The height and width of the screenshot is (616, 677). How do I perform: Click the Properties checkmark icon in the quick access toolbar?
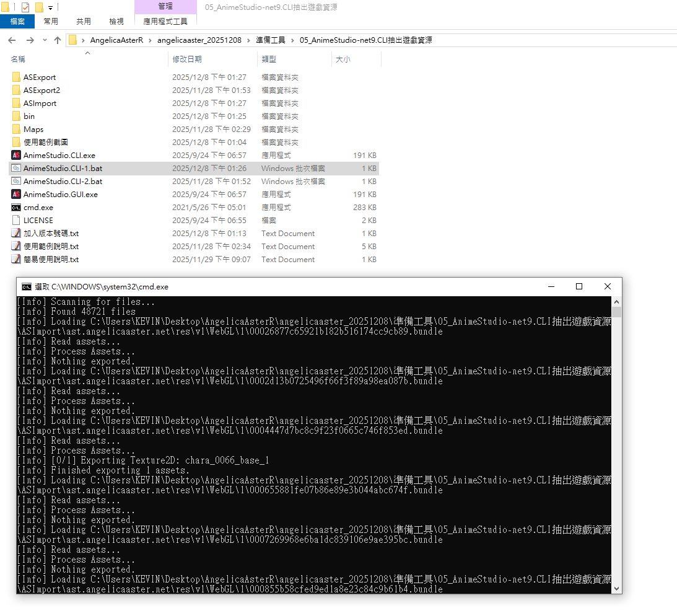(x=25, y=7)
